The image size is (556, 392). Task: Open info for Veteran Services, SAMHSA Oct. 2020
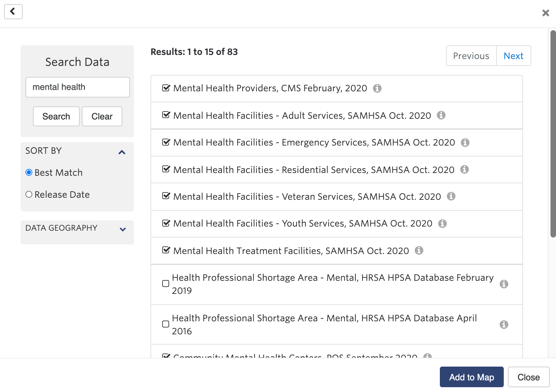coord(451,196)
